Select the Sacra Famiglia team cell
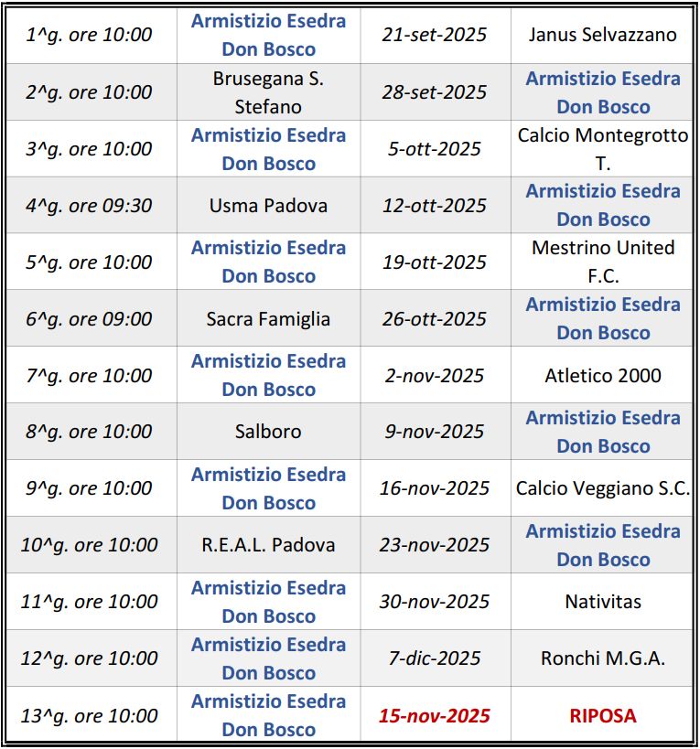700x749 pixels. (268, 318)
